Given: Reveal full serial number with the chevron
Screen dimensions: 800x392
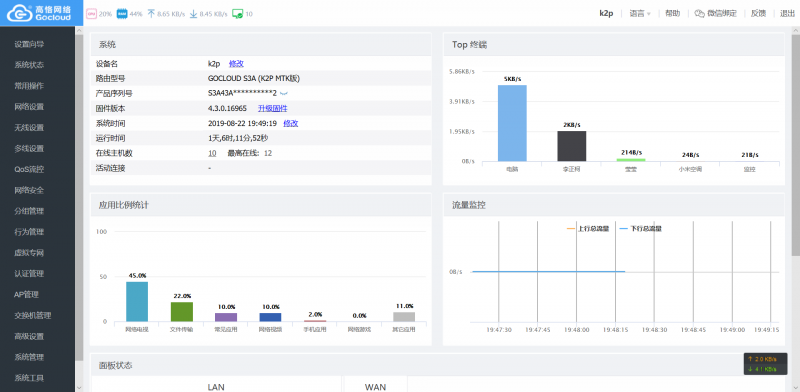Looking at the screenshot, I should [x=284, y=93].
